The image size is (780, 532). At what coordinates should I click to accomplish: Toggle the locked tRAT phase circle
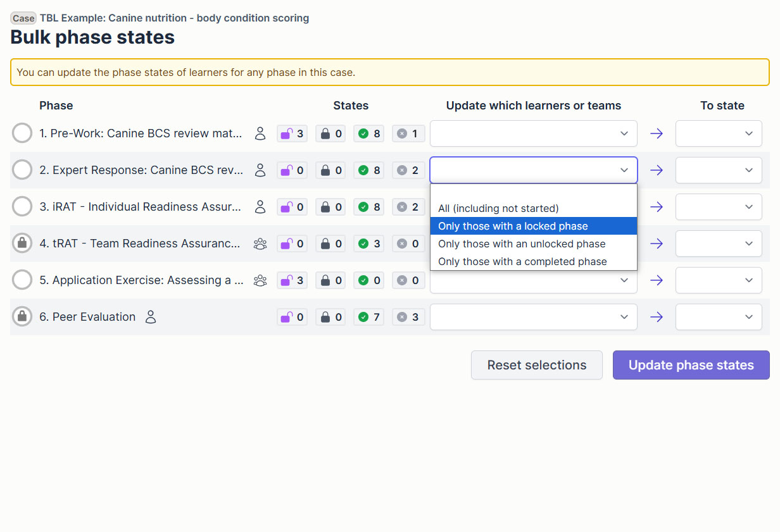point(22,244)
